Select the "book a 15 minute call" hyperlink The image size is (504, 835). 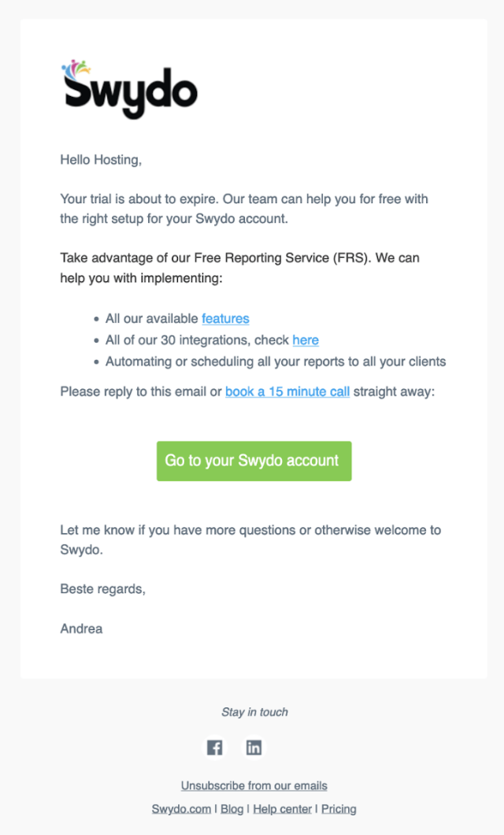point(287,392)
